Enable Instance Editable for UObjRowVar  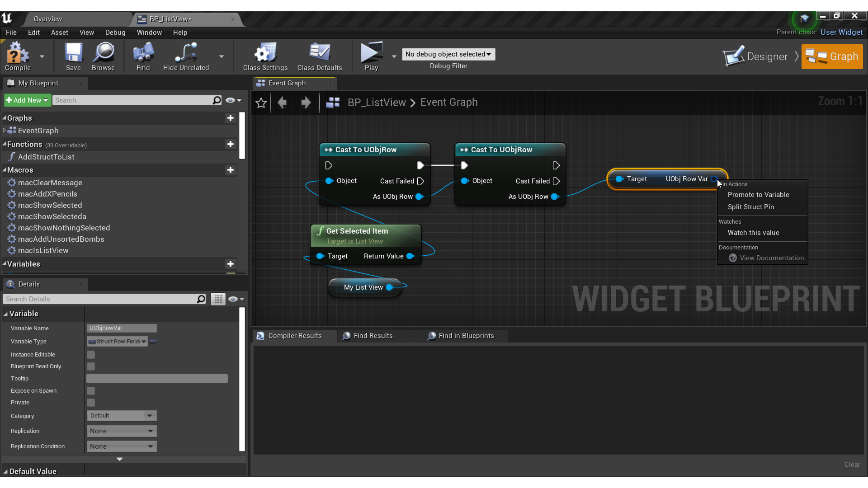[x=90, y=354]
